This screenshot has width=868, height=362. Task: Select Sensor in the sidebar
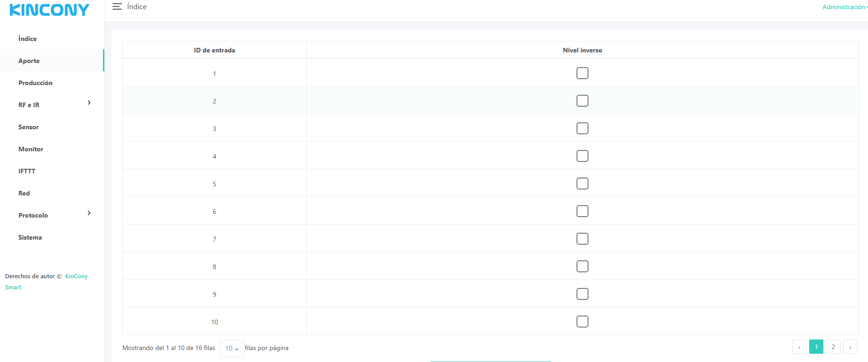coord(29,127)
